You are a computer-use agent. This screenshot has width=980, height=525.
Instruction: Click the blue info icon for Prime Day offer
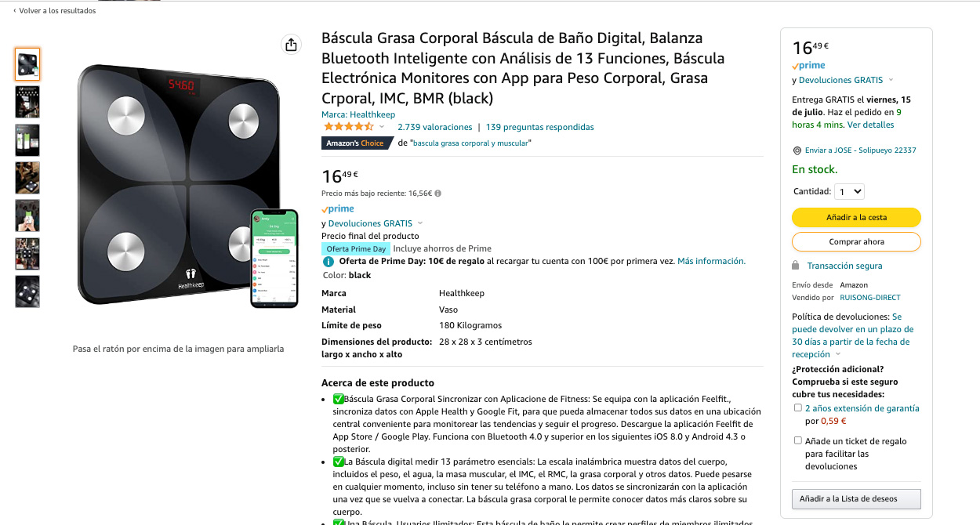(328, 261)
